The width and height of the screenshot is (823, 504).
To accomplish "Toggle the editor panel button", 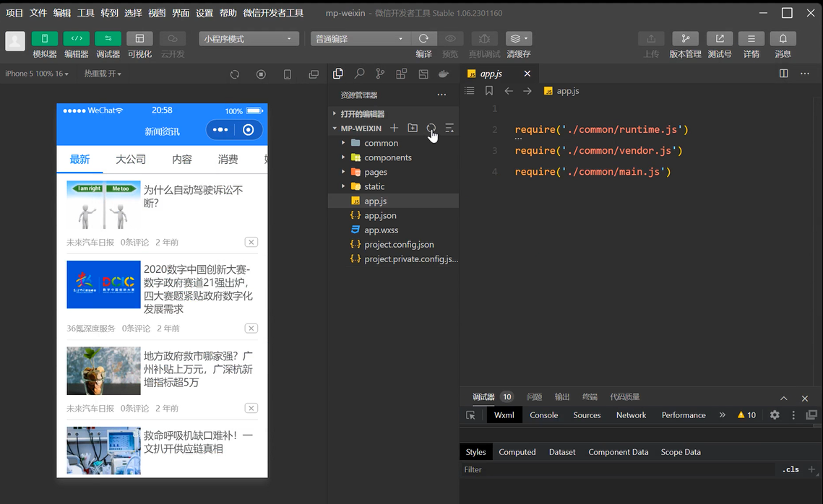I will point(77,38).
